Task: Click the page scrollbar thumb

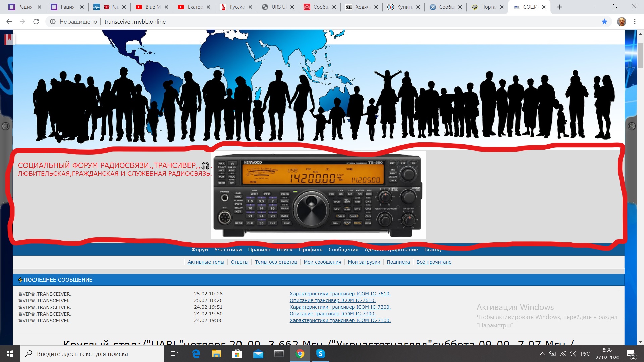Action: click(640, 55)
